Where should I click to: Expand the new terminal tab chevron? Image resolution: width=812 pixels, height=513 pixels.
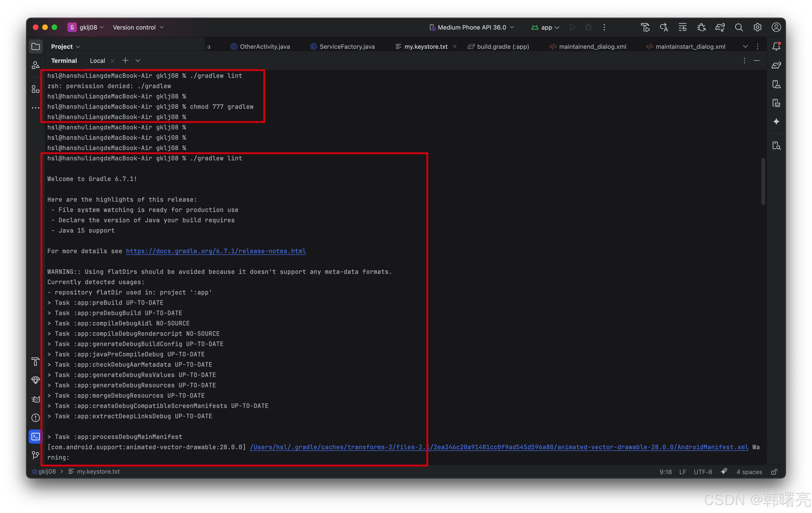coord(138,61)
